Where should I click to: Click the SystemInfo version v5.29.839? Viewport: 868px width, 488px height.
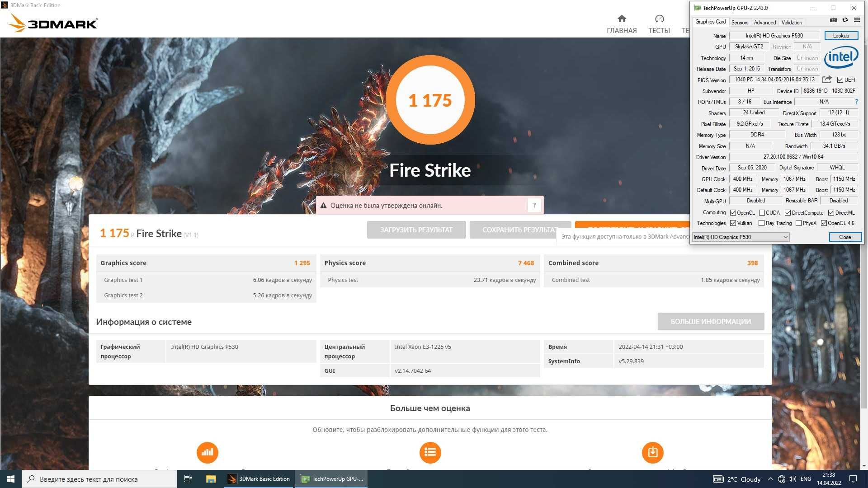click(631, 361)
